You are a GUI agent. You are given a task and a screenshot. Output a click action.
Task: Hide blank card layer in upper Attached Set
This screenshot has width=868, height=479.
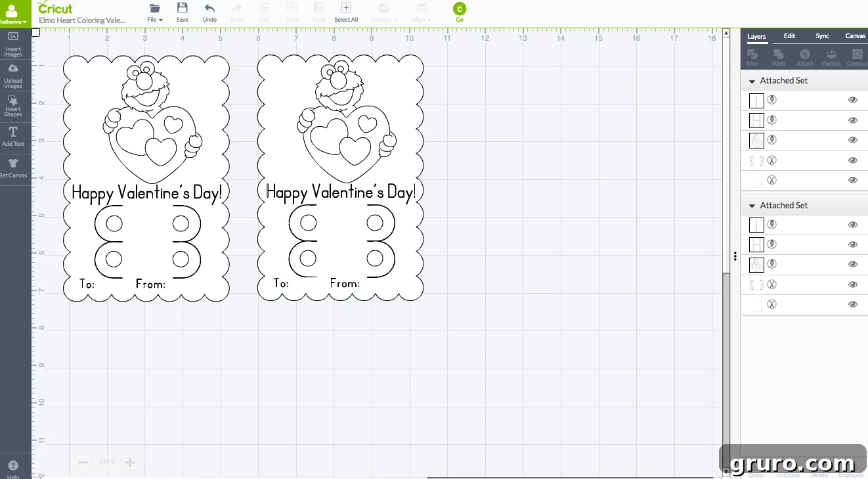point(853,180)
